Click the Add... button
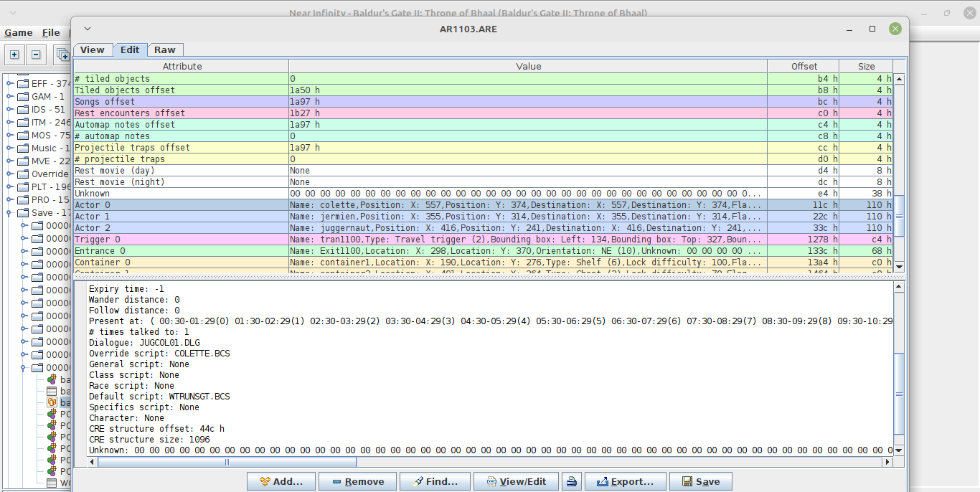This screenshot has height=492, width=980. tap(281, 481)
